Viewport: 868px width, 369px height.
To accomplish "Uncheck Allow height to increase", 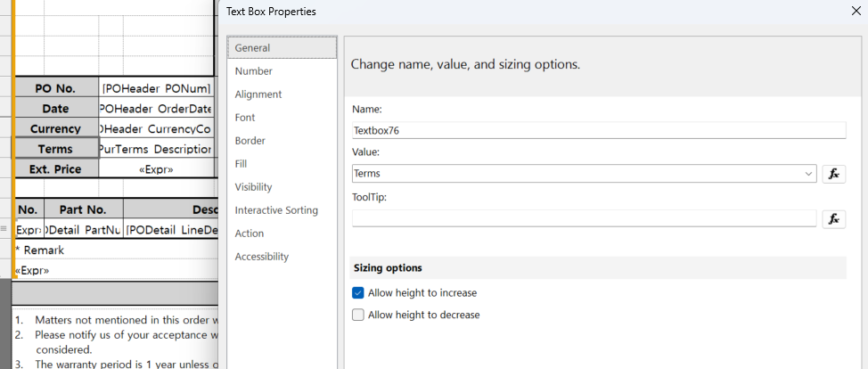I will coord(358,292).
